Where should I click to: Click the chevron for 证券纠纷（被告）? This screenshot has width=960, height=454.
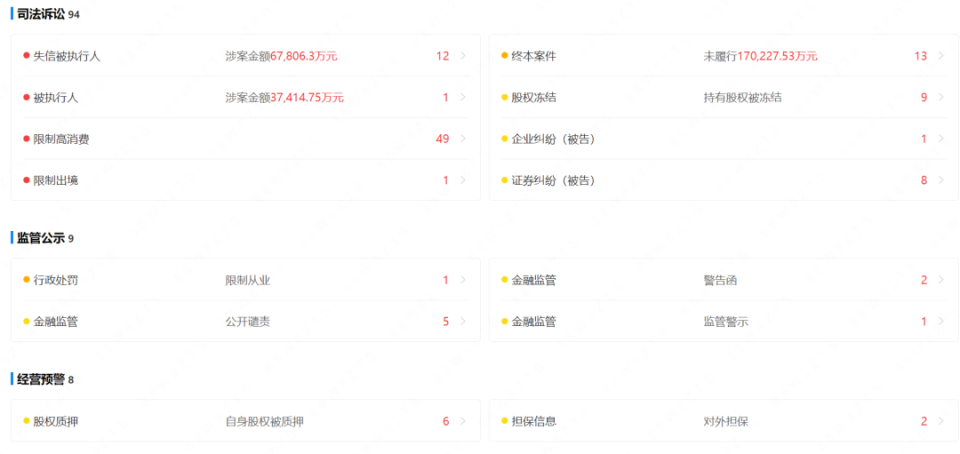[941, 180]
